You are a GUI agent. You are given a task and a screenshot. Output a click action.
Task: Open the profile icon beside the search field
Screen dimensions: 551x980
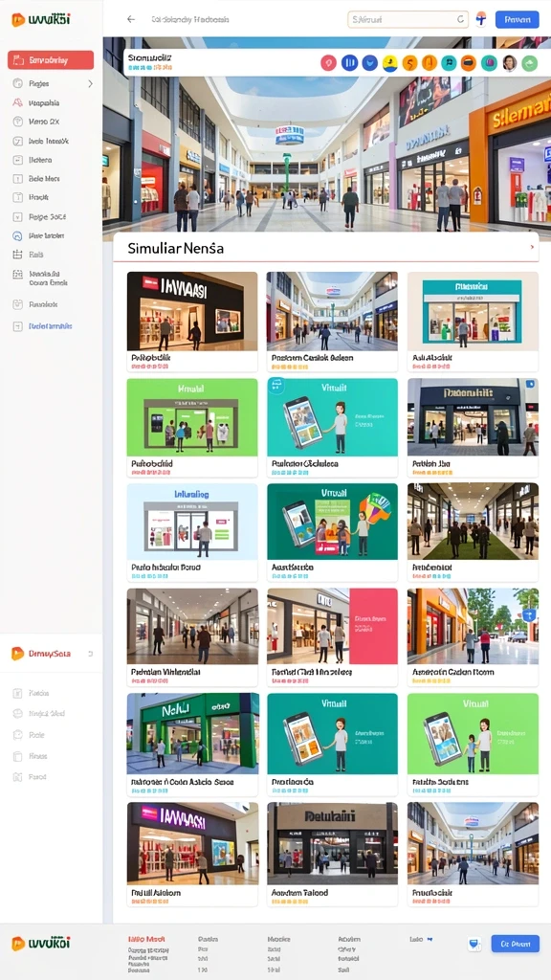(480, 19)
